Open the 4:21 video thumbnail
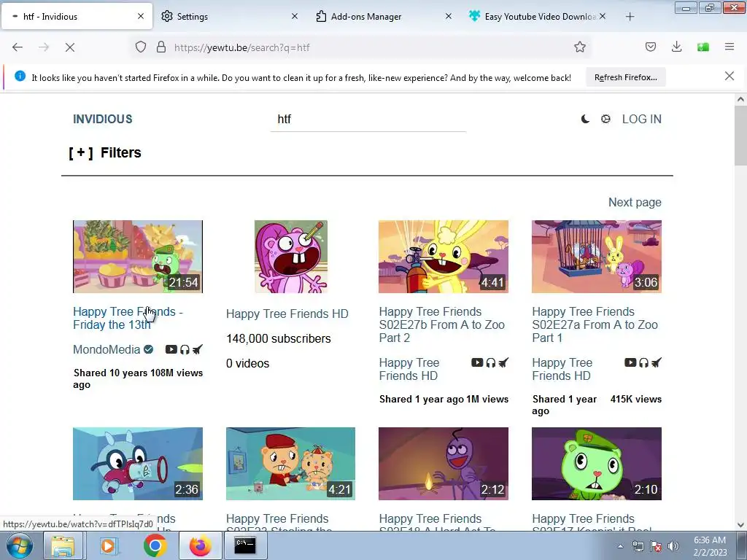 tap(290, 463)
